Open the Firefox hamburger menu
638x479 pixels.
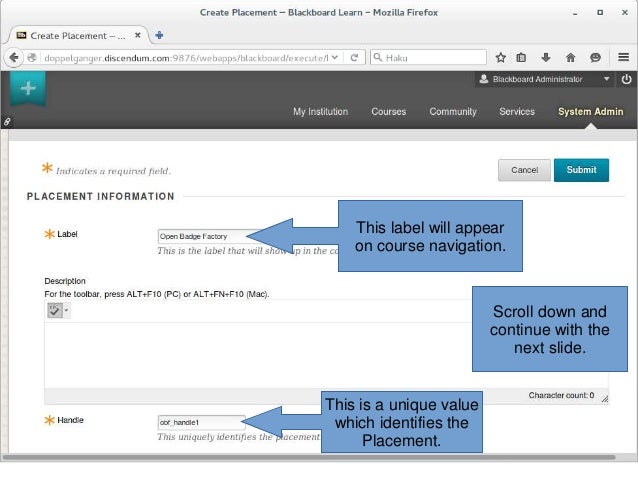click(623, 57)
